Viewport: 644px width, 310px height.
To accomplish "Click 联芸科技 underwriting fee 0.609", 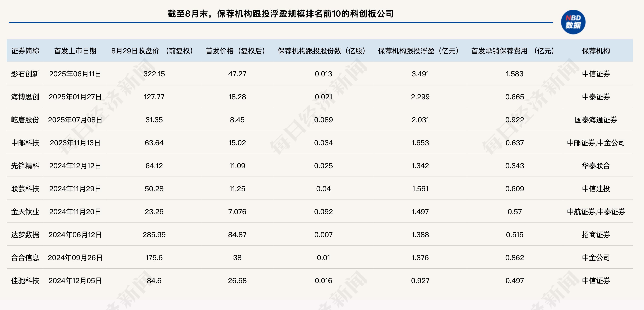I will [x=515, y=189].
